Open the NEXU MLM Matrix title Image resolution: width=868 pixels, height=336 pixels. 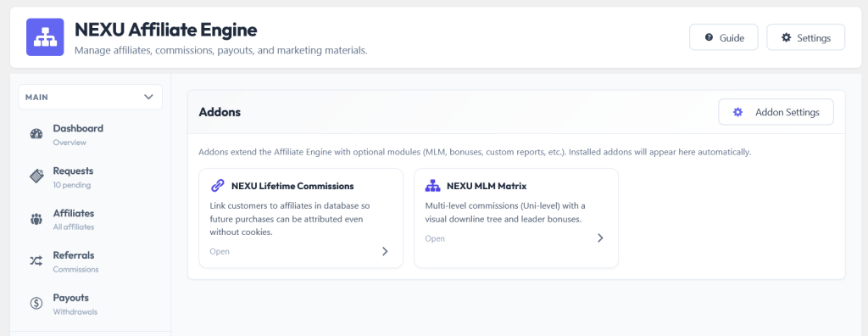487,186
